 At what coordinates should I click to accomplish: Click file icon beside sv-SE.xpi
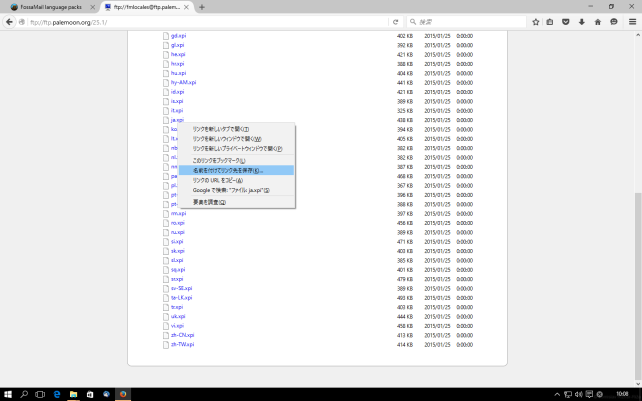pos(166,289)
